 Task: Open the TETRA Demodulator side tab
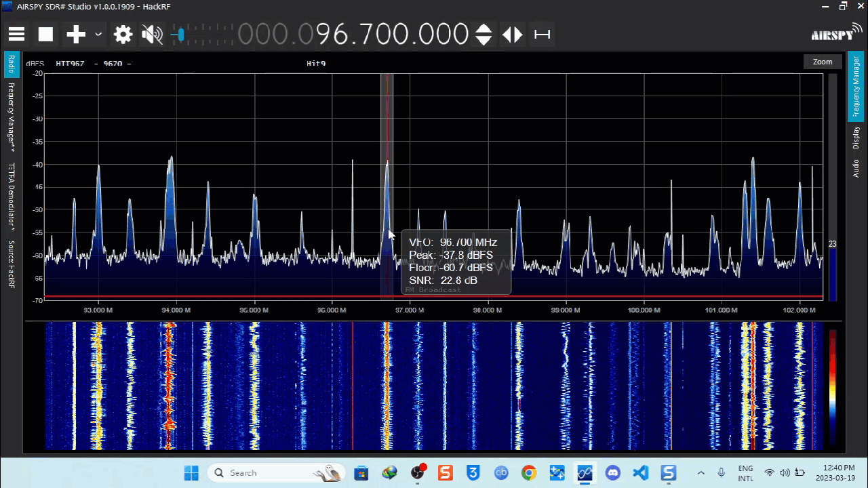pos(12,197)
